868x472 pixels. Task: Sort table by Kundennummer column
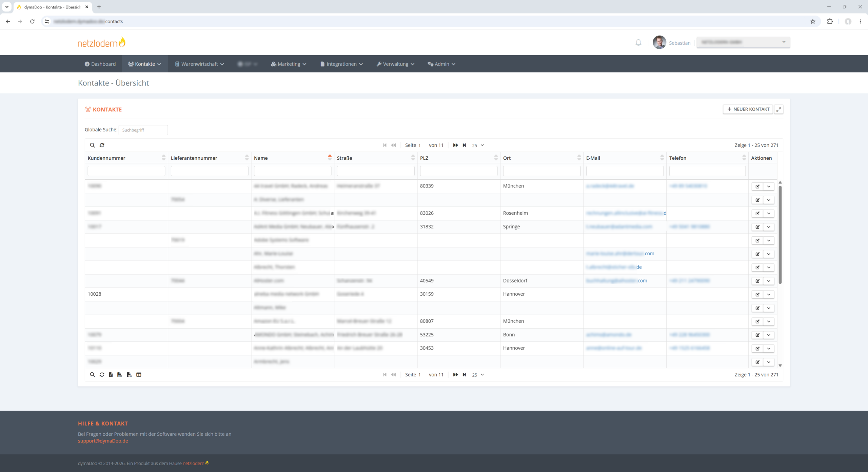point(126,158)
